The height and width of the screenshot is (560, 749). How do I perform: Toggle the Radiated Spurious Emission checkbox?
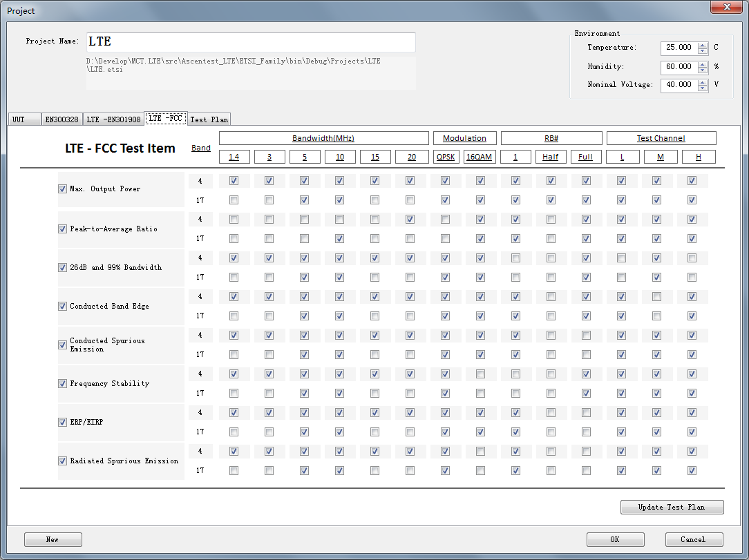coord(63,461)
